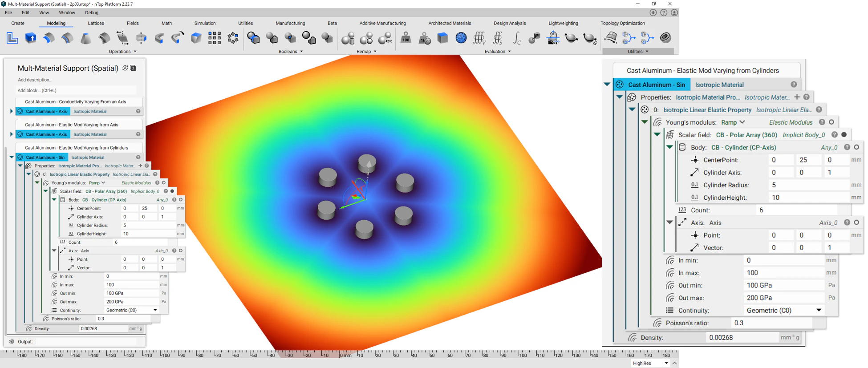Select the cone-shaped draft body icon
The width and height of the screenshot is (868, 368).
(x=85, y=38)
